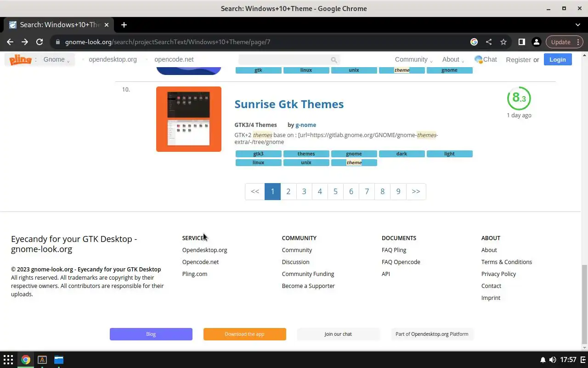This screenshot has width=588, height=368.
Task: Open API footer link
Action: coord(386,274)
